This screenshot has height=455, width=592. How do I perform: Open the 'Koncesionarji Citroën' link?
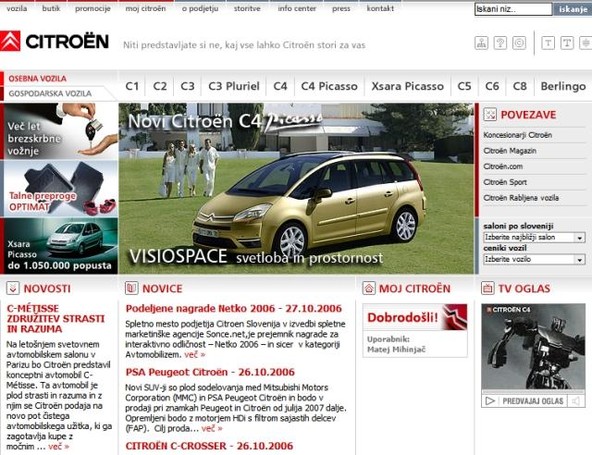[x=518, y=135]
